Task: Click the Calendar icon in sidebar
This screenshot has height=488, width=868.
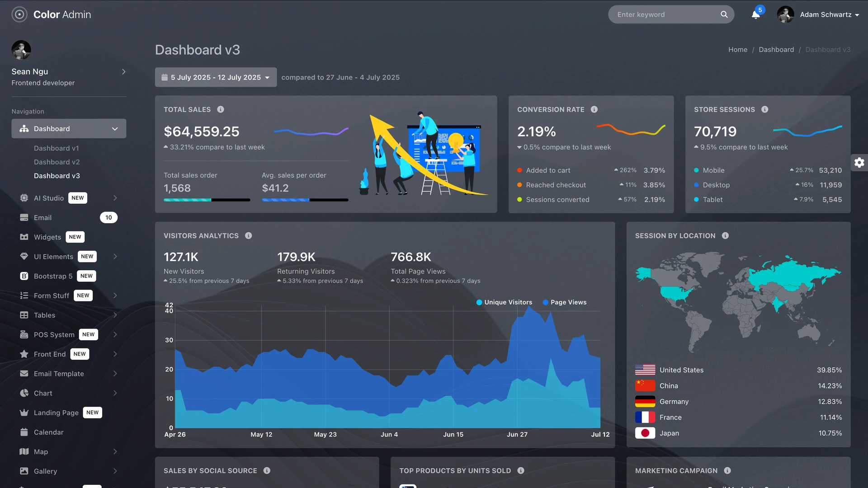Action: tap(24, 432)
